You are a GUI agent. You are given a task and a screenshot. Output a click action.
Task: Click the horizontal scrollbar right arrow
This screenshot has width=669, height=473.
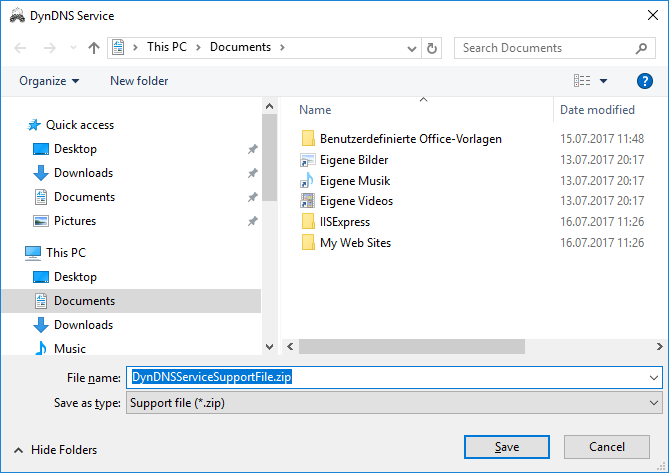coord(659,346)
